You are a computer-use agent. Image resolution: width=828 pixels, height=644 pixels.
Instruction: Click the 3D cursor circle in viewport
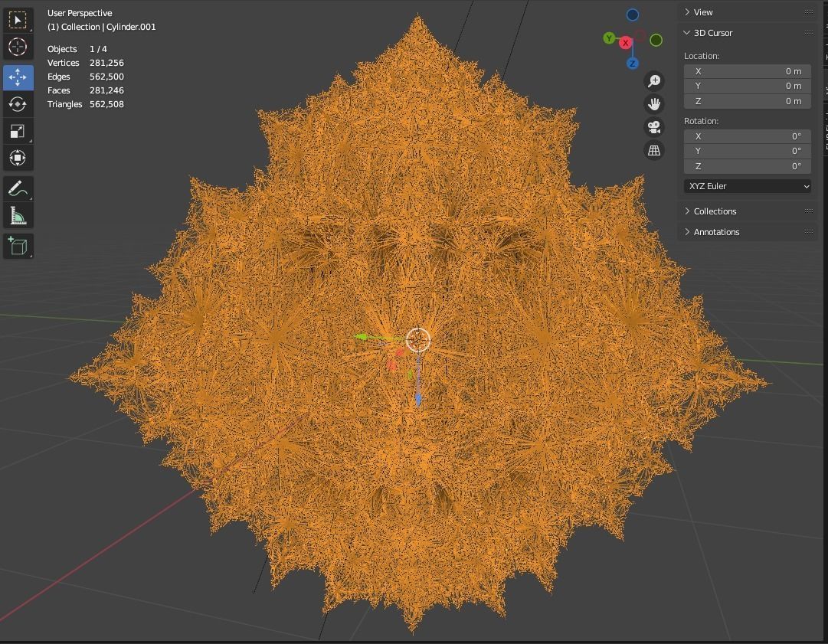[418, 339]
